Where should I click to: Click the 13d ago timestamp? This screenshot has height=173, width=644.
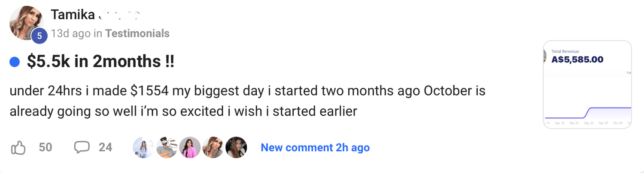(70, 33)
